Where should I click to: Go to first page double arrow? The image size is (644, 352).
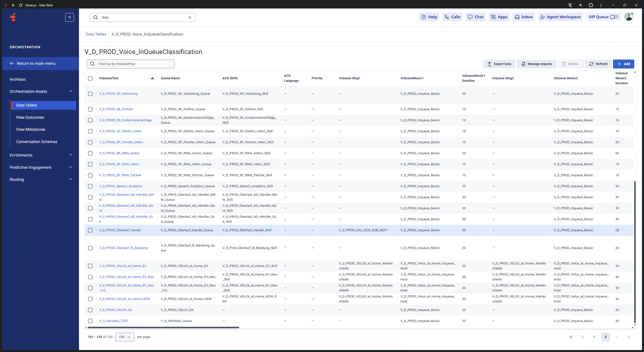click(x=571, y=337)
